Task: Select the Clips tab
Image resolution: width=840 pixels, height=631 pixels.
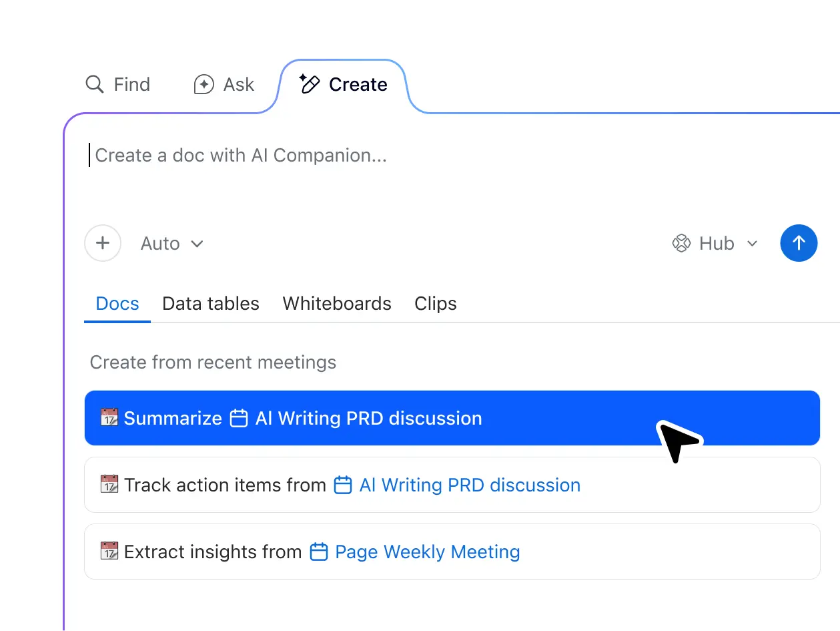Action: [435, 303]
